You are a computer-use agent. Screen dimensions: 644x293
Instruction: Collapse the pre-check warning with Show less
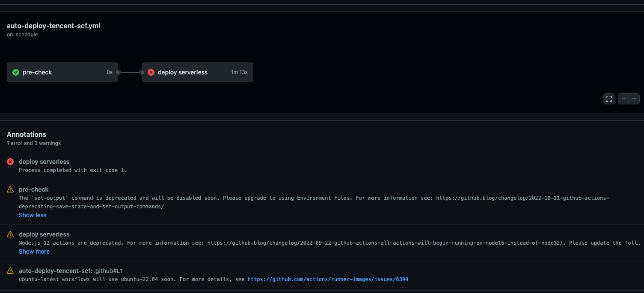pyautogui.click(x=33, y=215)
